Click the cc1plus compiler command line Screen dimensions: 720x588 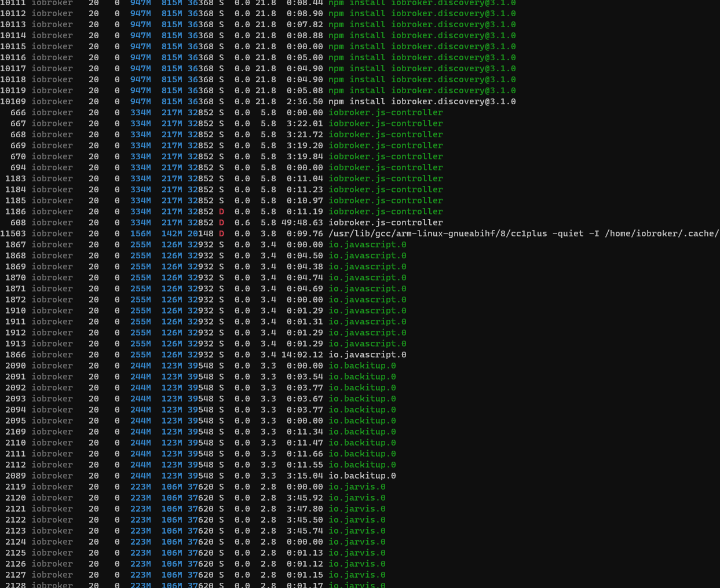click(x=524, y=233)
